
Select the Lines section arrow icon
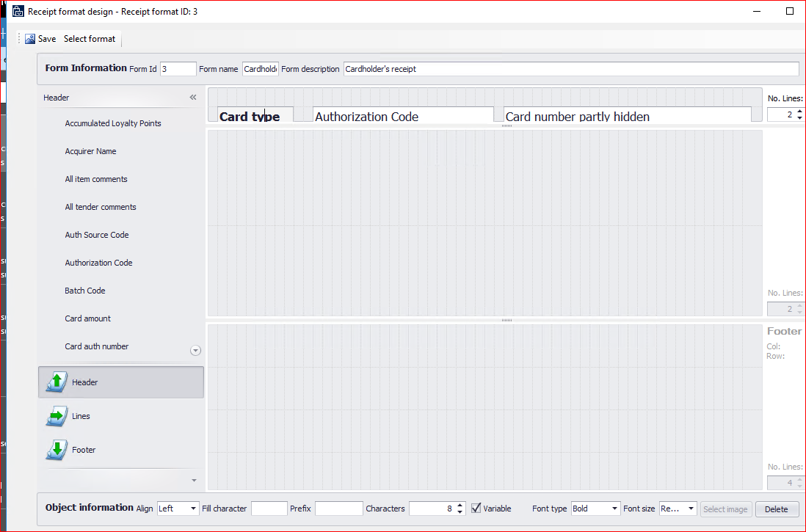coord(57,416)
